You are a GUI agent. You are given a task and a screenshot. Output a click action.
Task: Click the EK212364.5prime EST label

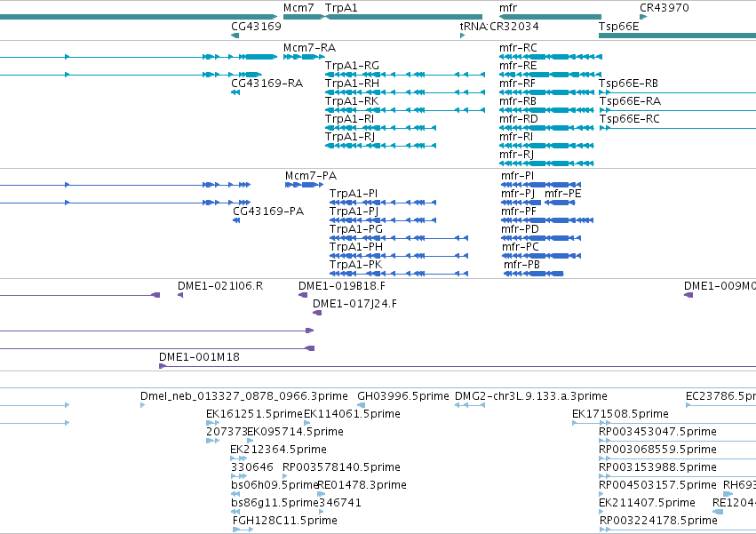click(278, 450)
